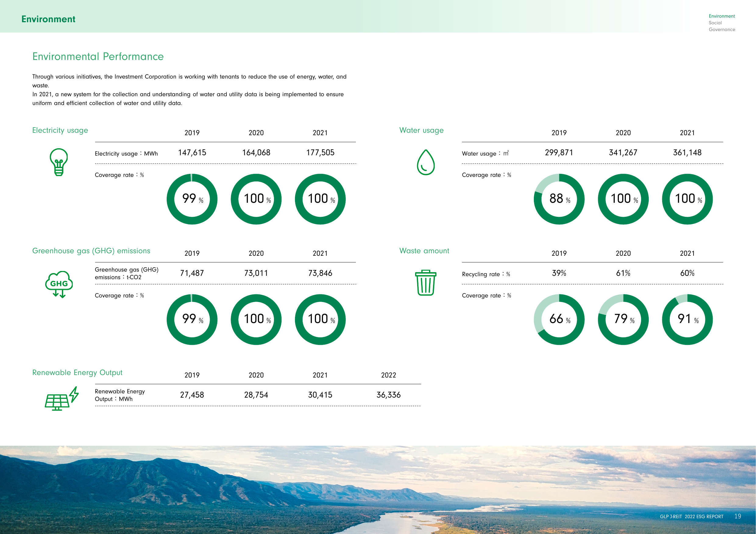The height and width of the screenshot is (534, 756).
Task: Open the Governance navigation link
Action: click(x=722, y=30)
